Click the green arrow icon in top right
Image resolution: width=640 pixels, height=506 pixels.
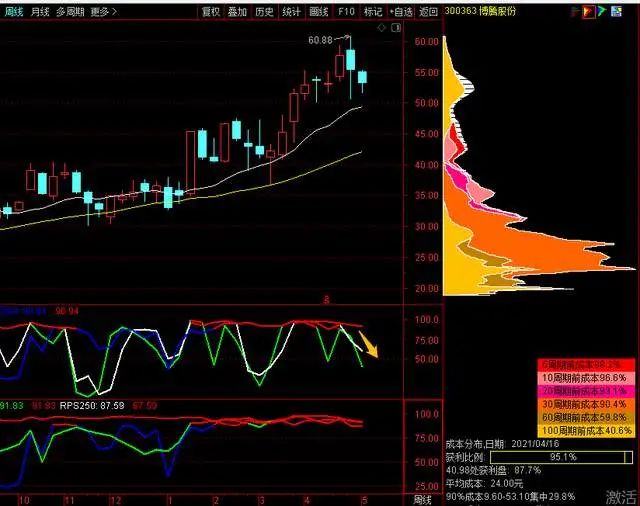tap(602, 12)
